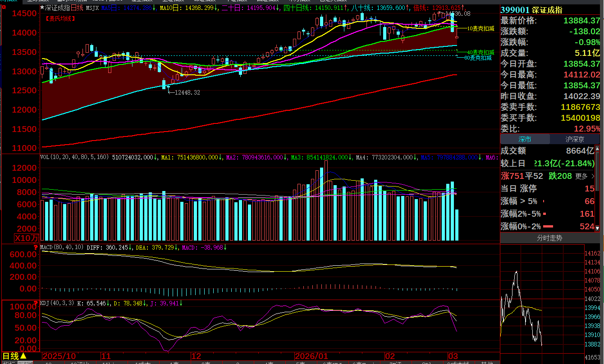Click the 10麦克扣减 marker label
The image size is (604, 364).
click(480, 28)
